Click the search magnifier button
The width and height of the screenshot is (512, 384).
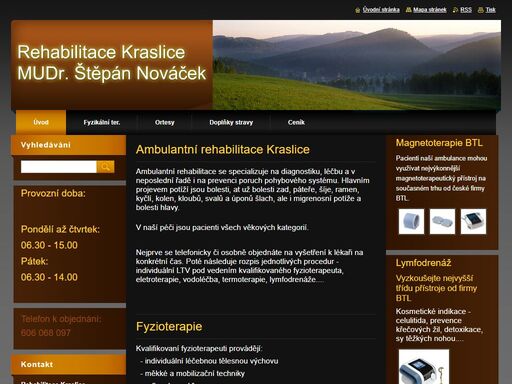click(x=105, y=167)
